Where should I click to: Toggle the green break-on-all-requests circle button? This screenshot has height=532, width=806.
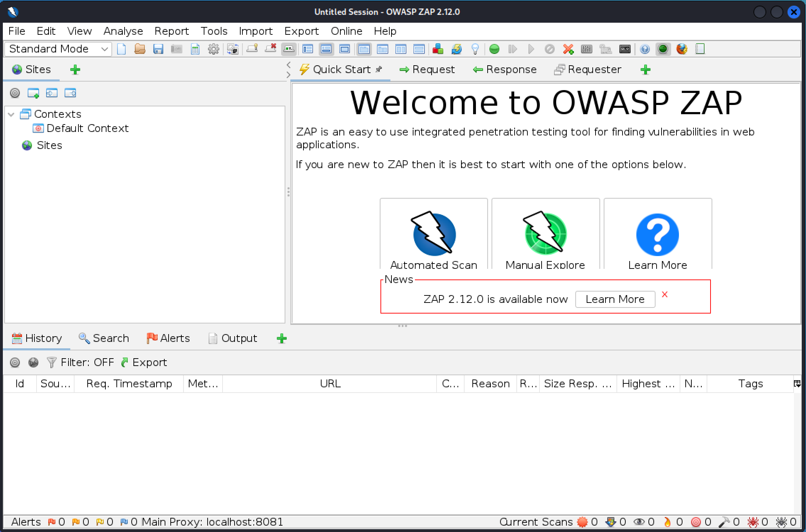(x=494, y=49)
